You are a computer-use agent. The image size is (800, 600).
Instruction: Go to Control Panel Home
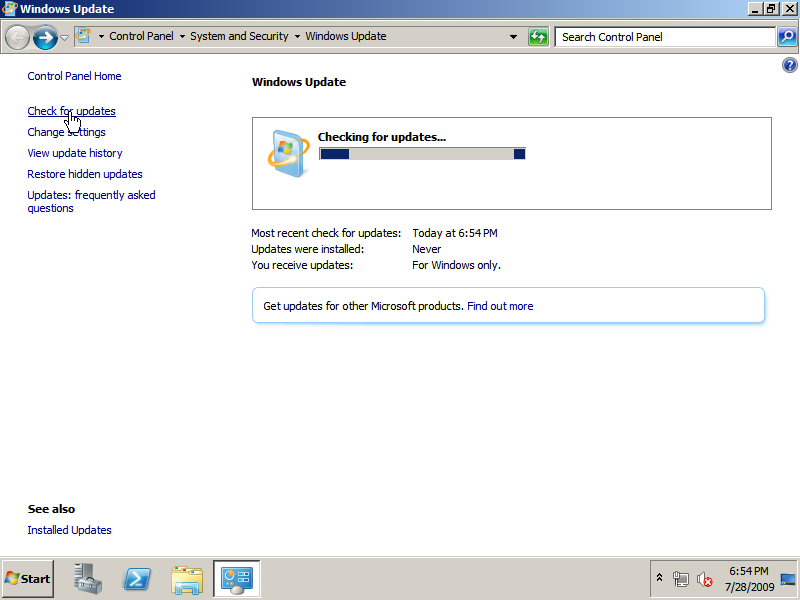pos(74,76)
